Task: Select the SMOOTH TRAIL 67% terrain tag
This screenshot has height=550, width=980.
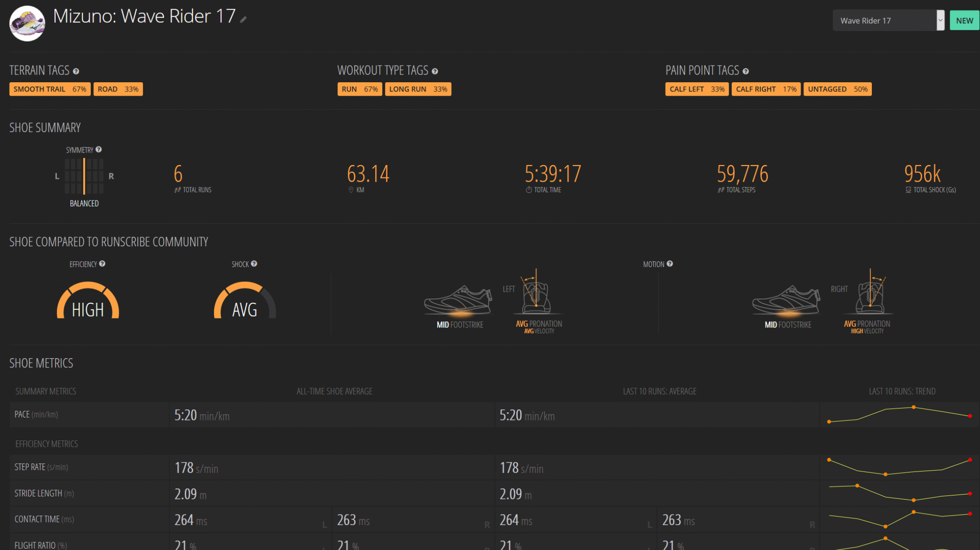Action: tap(50, 89)
